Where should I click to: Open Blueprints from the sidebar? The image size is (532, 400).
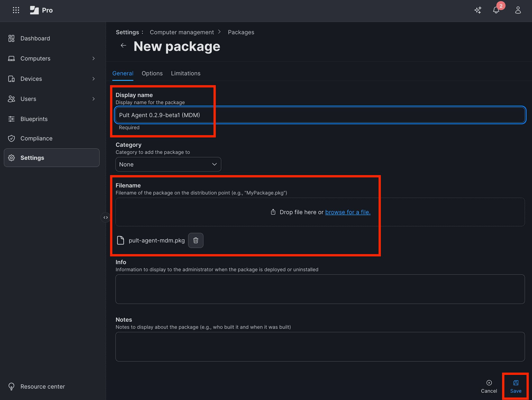52,119
